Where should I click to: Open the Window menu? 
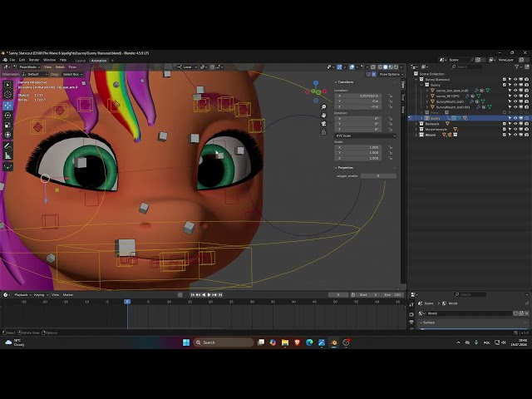[50, 60]
